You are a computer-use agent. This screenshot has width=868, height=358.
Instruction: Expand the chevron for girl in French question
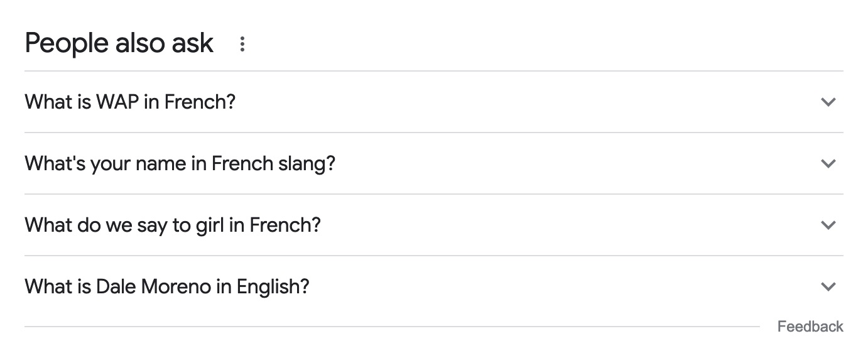tap(828, 225)
